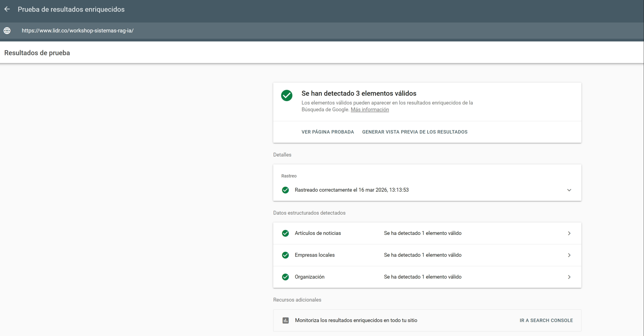This screenshot has height=336, width=644.
Task: Open Organización chevron arrow
Action: pyautogui.click(x=569, y=277)
